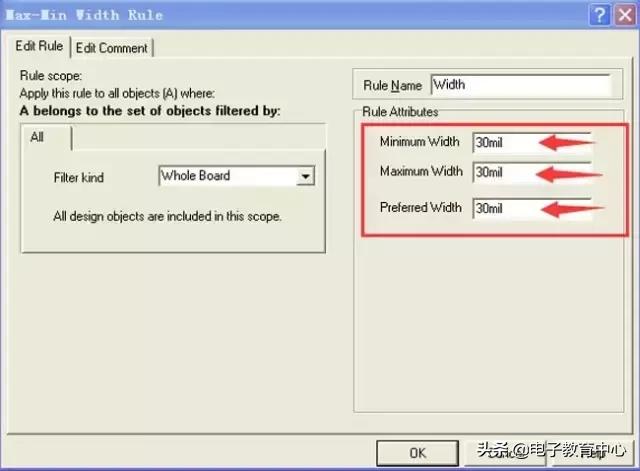Switch to the Edit Comment tab

[112, 48]
